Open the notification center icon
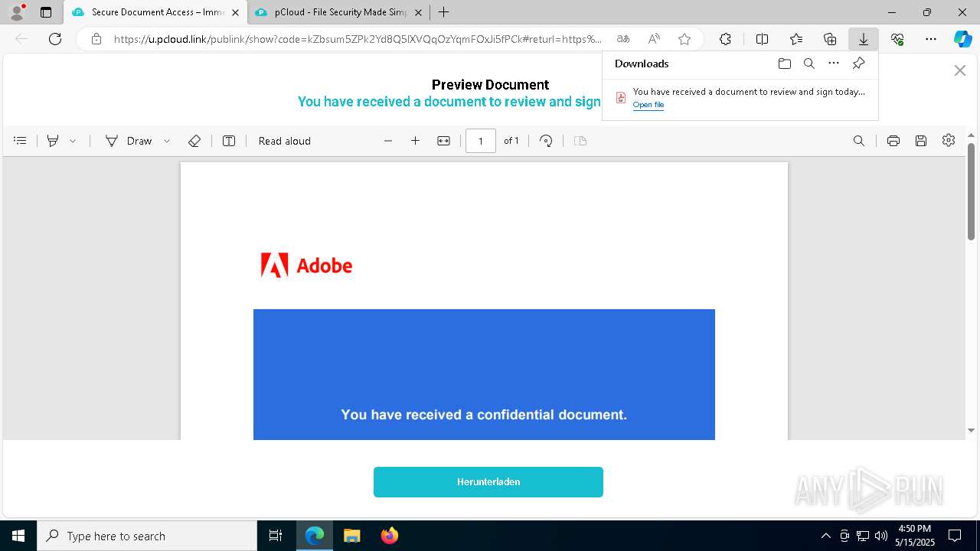This screenshot has width=980, height=551. tap(955, 536)
